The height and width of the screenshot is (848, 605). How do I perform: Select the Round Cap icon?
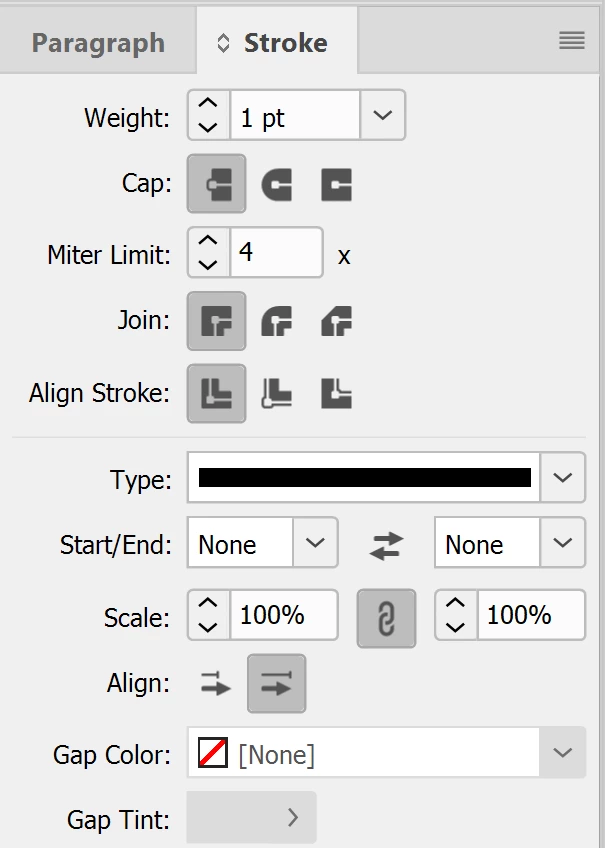(276, 185)
